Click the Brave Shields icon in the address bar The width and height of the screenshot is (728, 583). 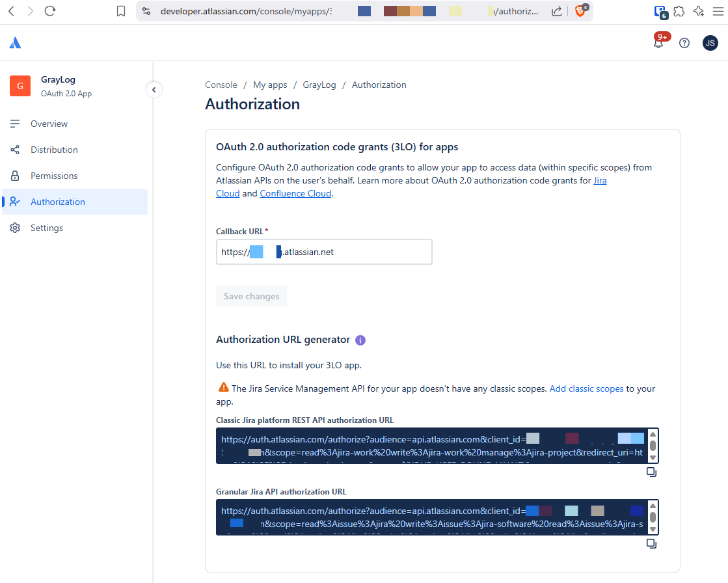[x=581, y=11]
